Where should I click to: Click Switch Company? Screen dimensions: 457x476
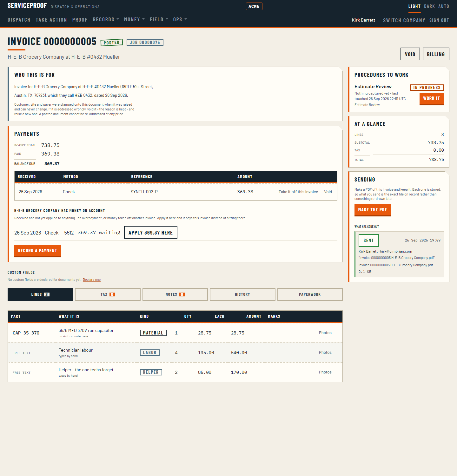pyautogui.click(x=404, y=20)
